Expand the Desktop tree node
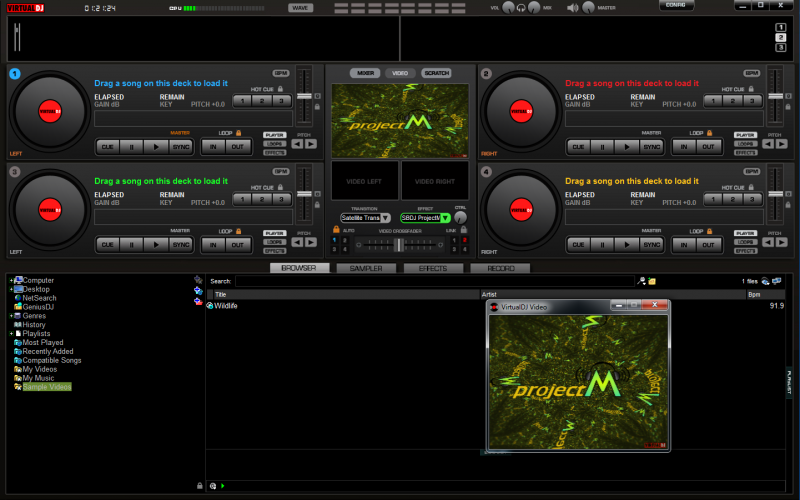Image resolution: width=800 pixels, height=500 pixels. click(x=11, y=289)
